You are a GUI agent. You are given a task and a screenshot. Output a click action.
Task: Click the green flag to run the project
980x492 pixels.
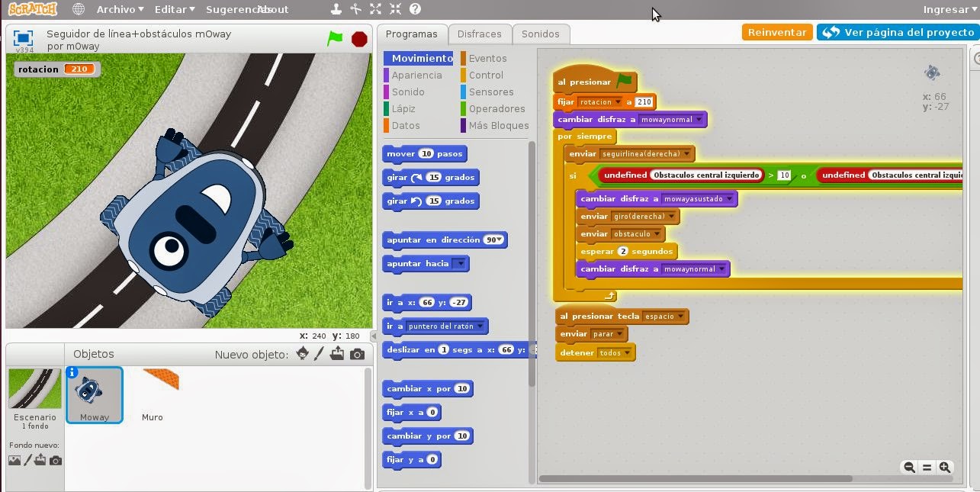point(334,37)
